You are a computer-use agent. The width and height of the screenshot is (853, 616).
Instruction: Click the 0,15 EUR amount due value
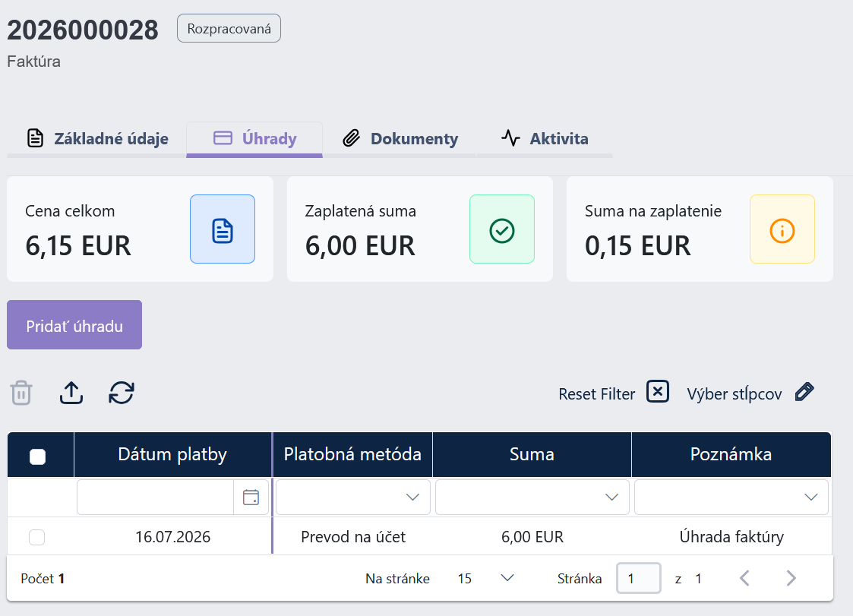click(637, 246)
